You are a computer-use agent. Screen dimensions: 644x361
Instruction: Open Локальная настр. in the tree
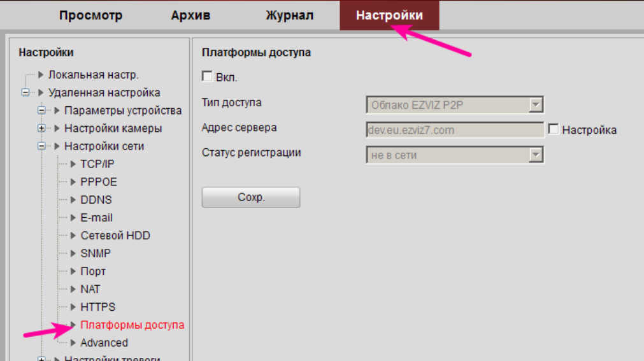pos(93,75)
